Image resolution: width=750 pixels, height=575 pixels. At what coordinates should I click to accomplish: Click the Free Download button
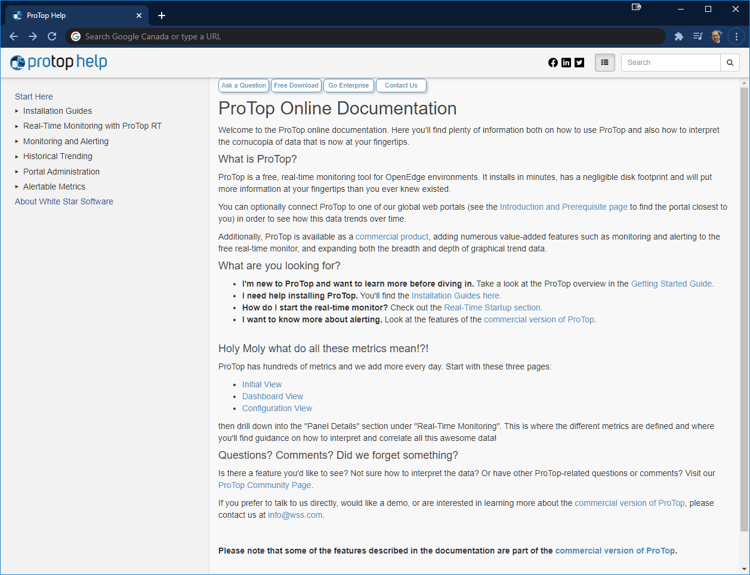[296, 86]
